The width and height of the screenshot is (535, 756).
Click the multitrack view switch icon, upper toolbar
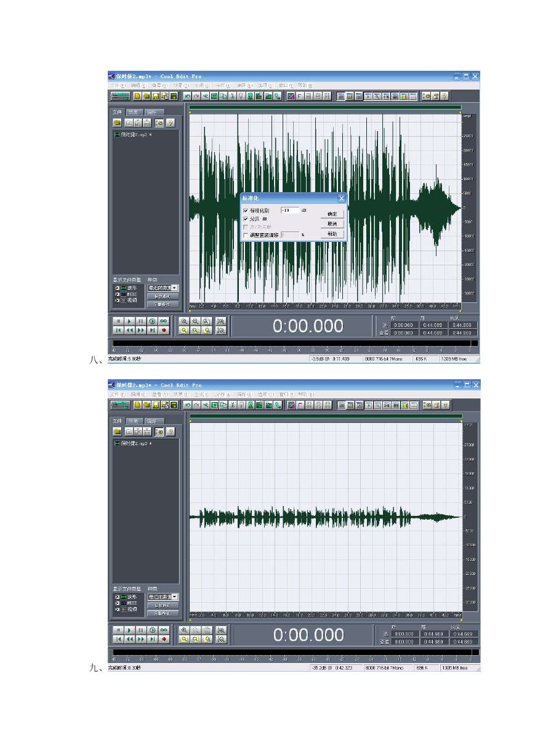119,96
